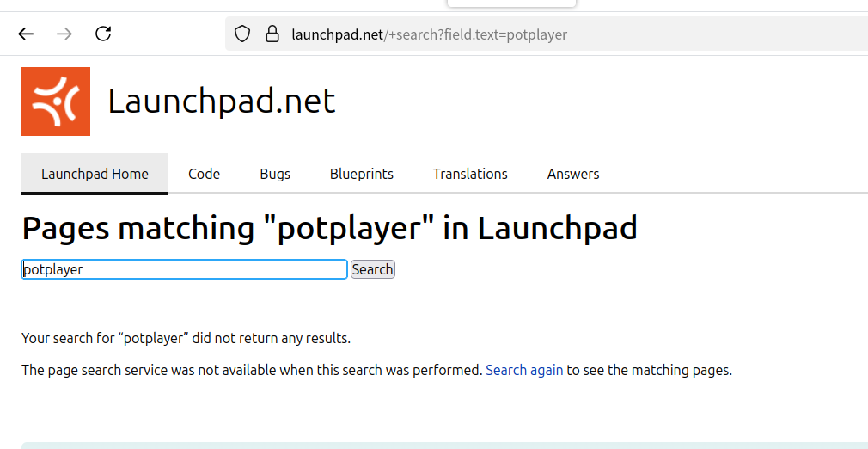Open the Launchpad Home tab

(x=95, y=174)
